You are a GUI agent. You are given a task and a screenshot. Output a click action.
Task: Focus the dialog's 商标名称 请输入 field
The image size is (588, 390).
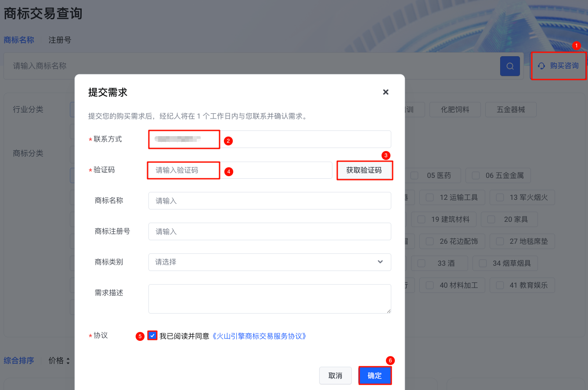click(270, 201)
